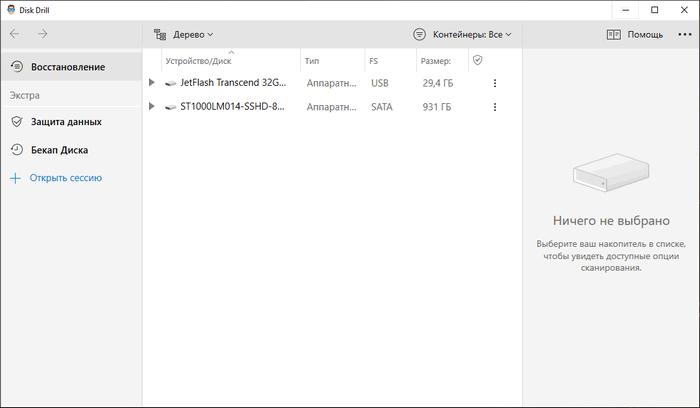Sort by FS column header
Viewport: 700px width, 408px height.
coord(374,61)
